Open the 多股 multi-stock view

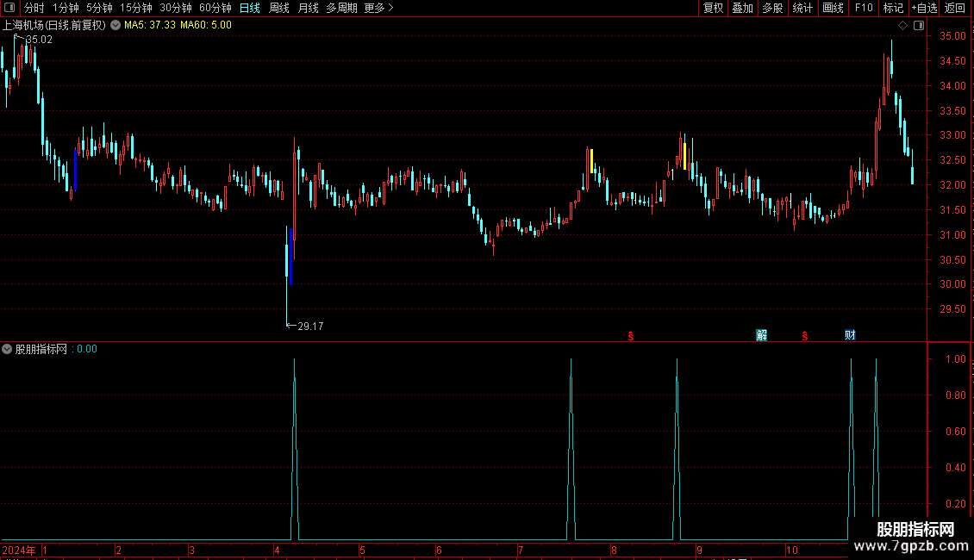pyautogui.click(x=772, y=8)
